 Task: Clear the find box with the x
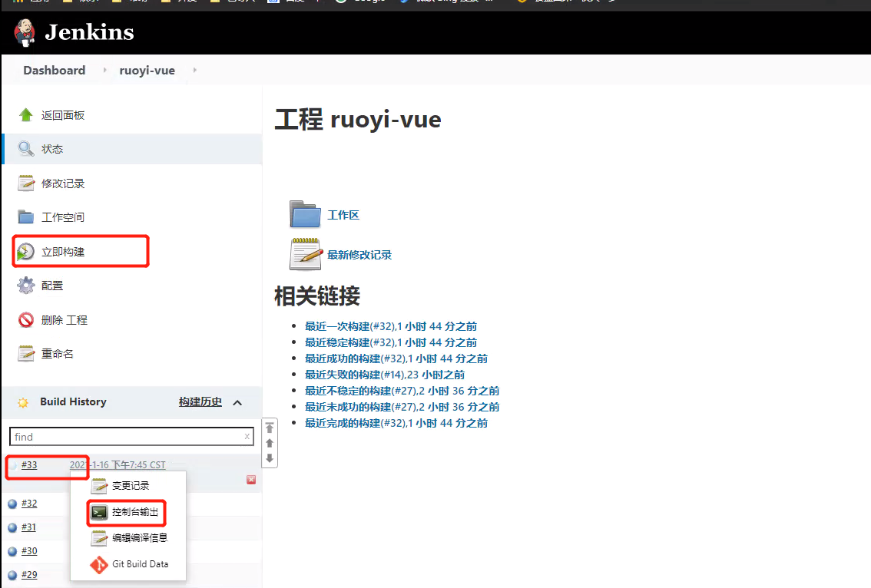pos(247,437)
